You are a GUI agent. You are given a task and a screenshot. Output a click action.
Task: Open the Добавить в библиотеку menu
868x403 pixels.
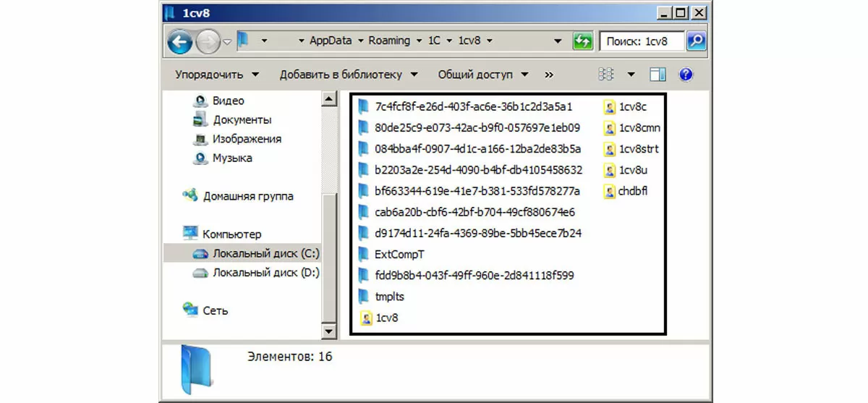pyautogui.click(x=349, y=75)
